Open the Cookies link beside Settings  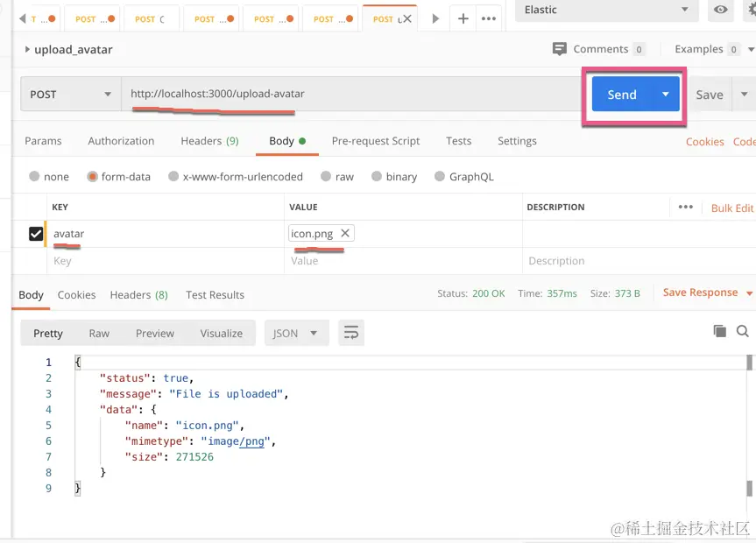[x=704, y=142]
